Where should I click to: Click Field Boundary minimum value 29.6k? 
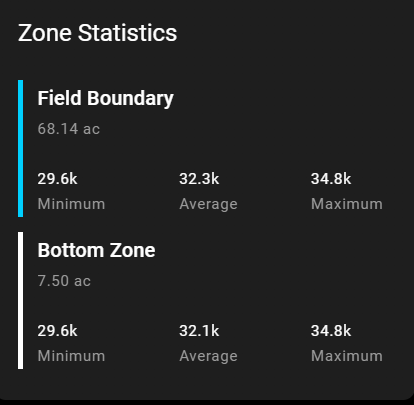pyautogui.click(x=57, y=179)
